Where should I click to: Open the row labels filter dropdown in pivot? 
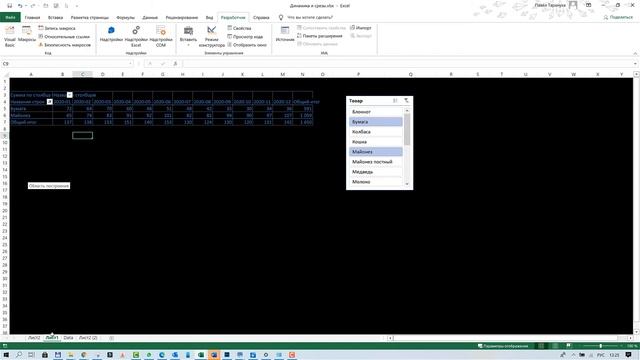pos(49,102)
